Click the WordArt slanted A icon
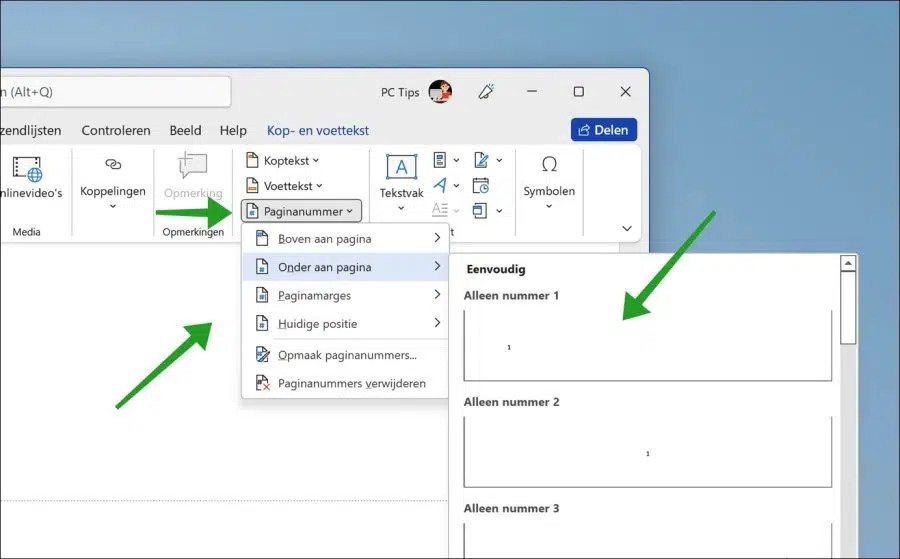Image resolution: width=900 pixels, height=559 pixels. pyautogui.click(x=440, y=185)
